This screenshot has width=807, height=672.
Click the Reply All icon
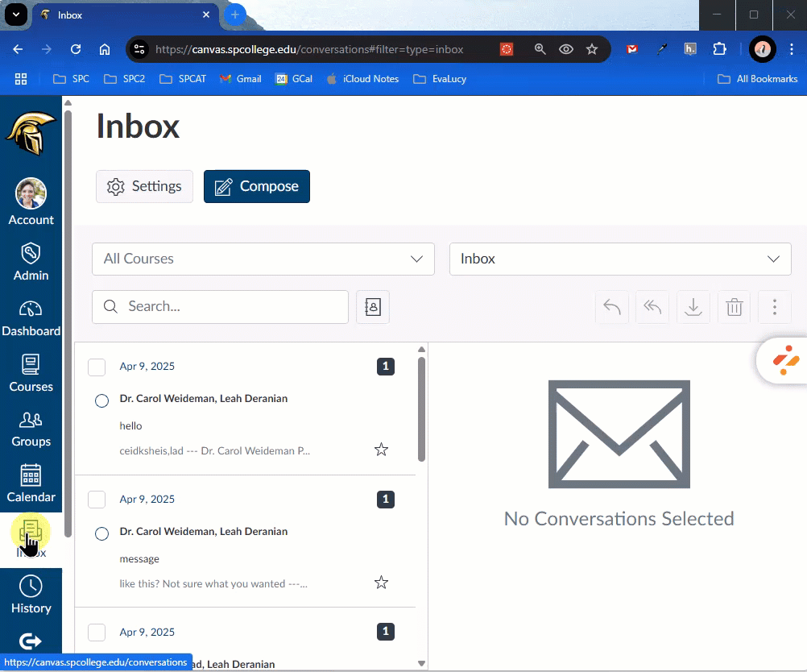[652, 307]
